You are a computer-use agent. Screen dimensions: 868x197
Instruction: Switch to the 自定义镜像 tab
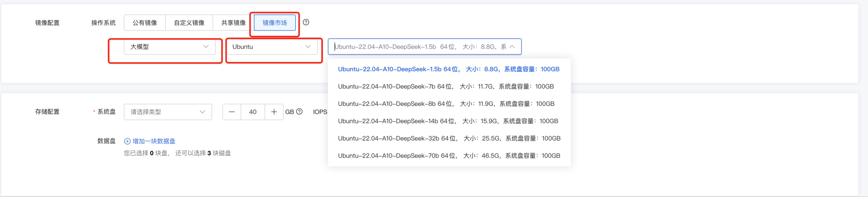point(189,22)
